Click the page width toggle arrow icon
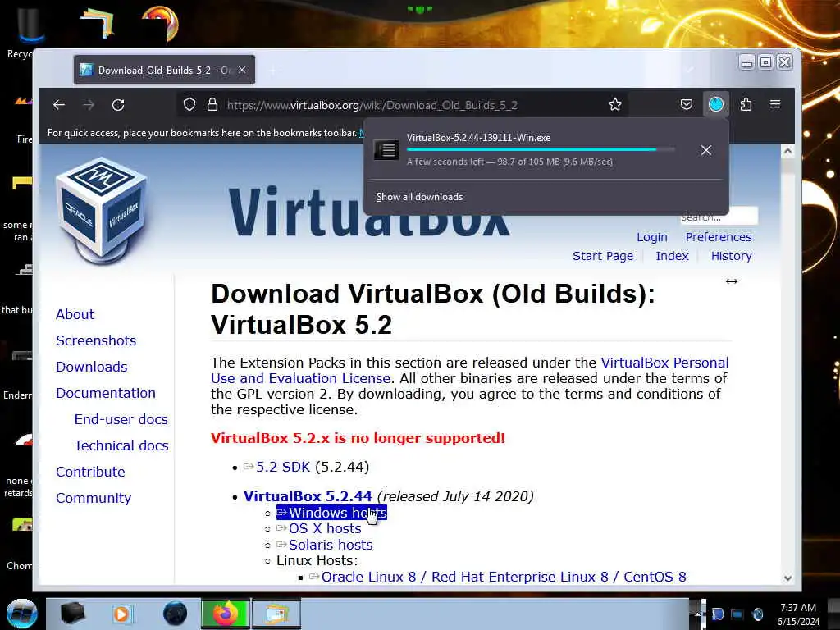Screen dimensions: 840x630 pos(732,281)
